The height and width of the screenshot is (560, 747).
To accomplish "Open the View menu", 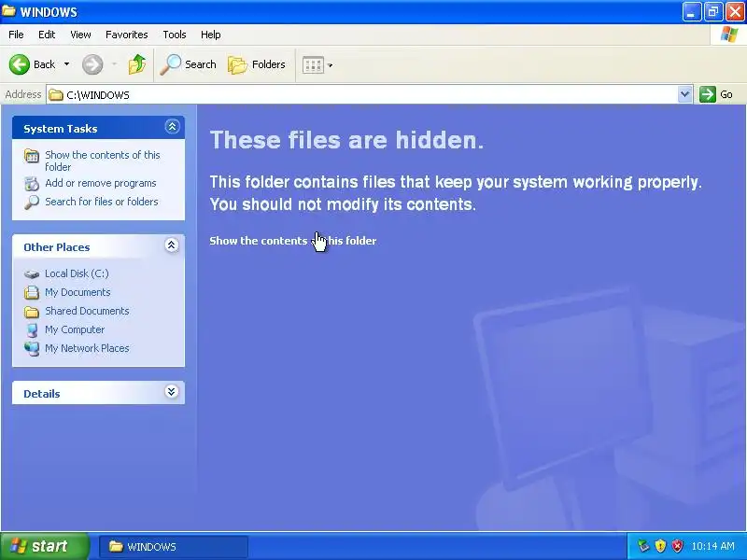I will coord(80,35).
